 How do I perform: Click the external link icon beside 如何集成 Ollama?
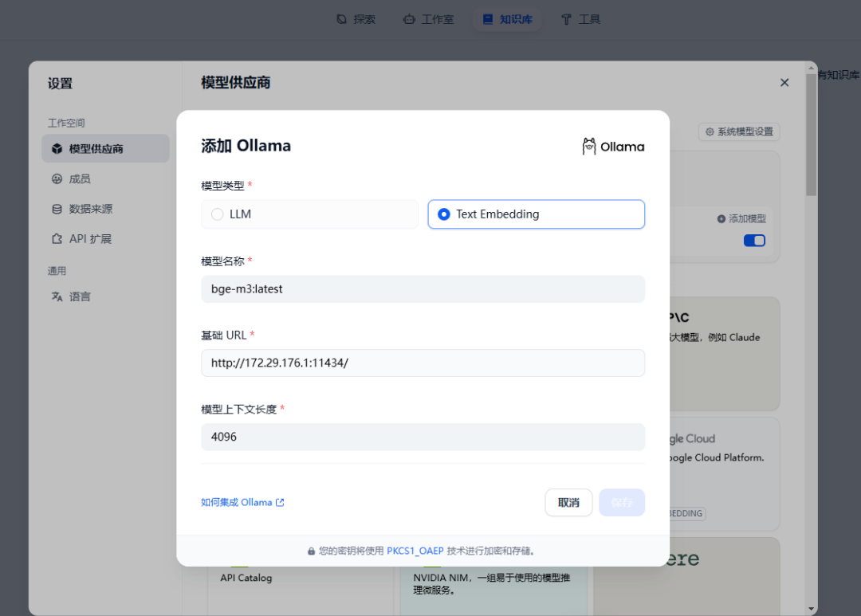click(280, 502)
